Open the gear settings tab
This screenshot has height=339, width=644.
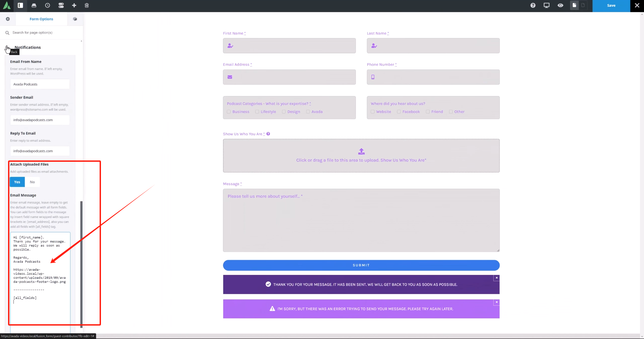[x=8, y=19]
